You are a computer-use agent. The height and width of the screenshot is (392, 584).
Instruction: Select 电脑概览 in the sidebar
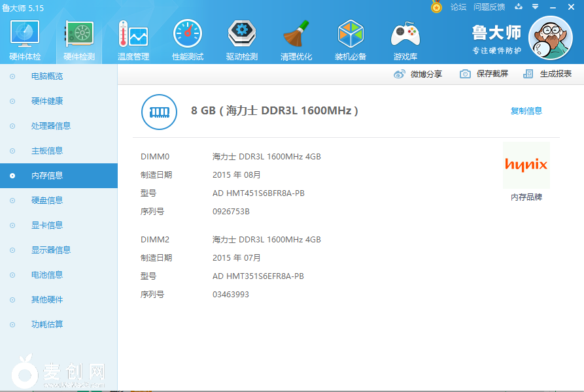[x=47, y=76]
